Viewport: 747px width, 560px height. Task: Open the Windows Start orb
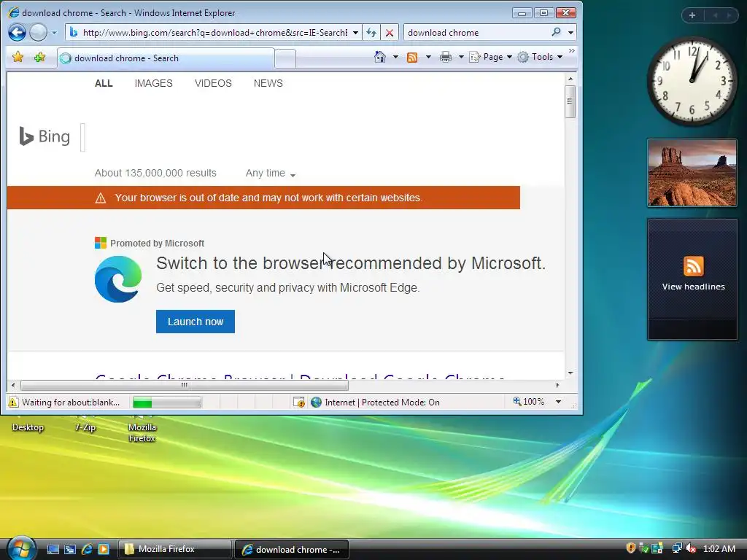tap(20, 548)
